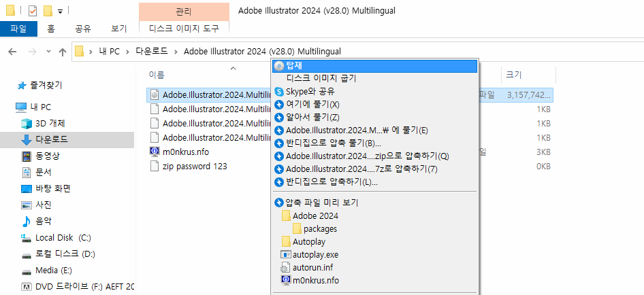Viewport: 644px width, 295px height.
Task: Click the disc image icon of the selected ISO file
Action: [155, 94]
